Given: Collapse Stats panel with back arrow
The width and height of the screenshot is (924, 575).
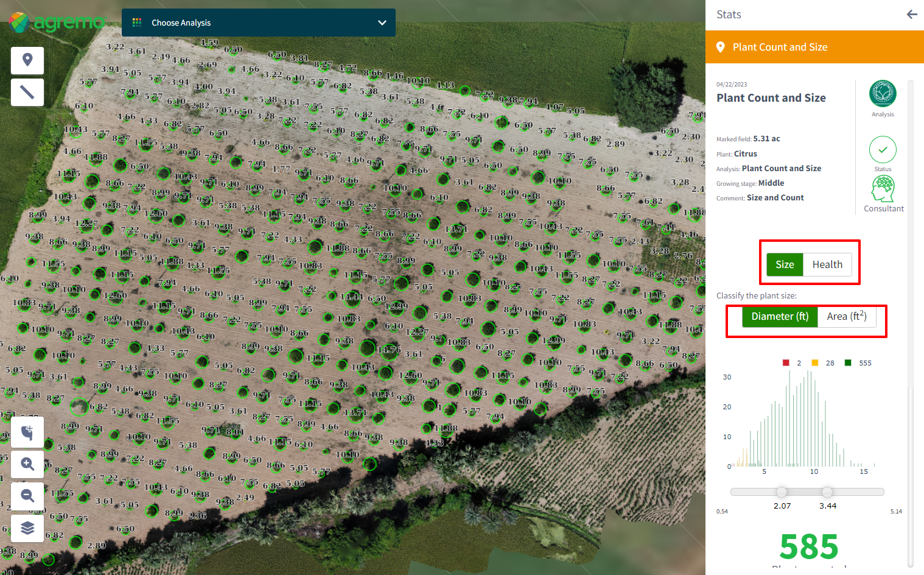Looking at the screenshot, I should [x=911, y=15].
